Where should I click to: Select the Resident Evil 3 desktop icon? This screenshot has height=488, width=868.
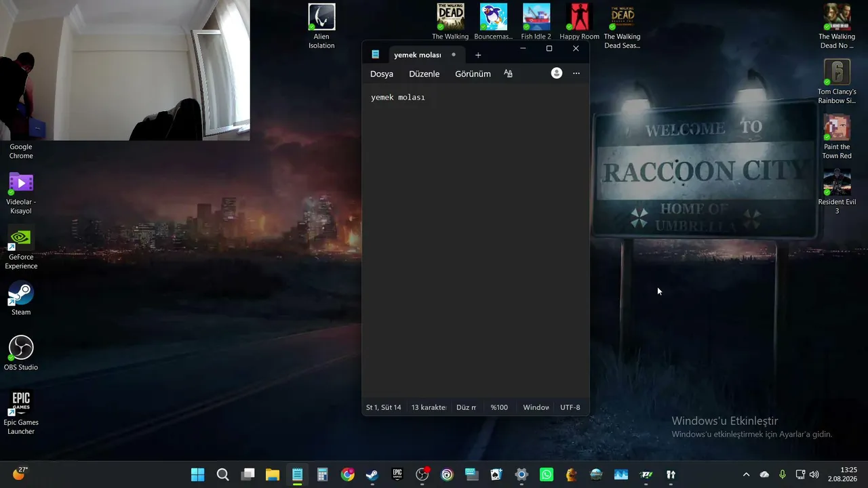[837, 192]
